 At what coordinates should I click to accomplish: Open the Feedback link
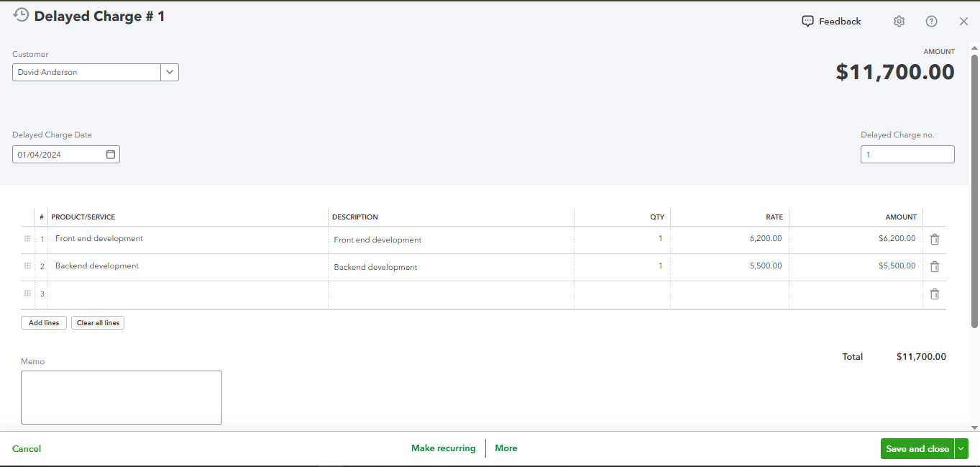[831, 22]
